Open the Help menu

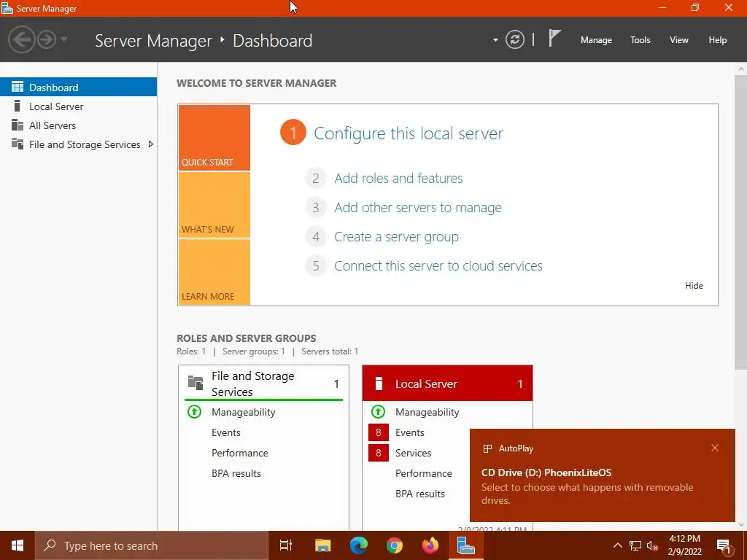click(718, 40)
